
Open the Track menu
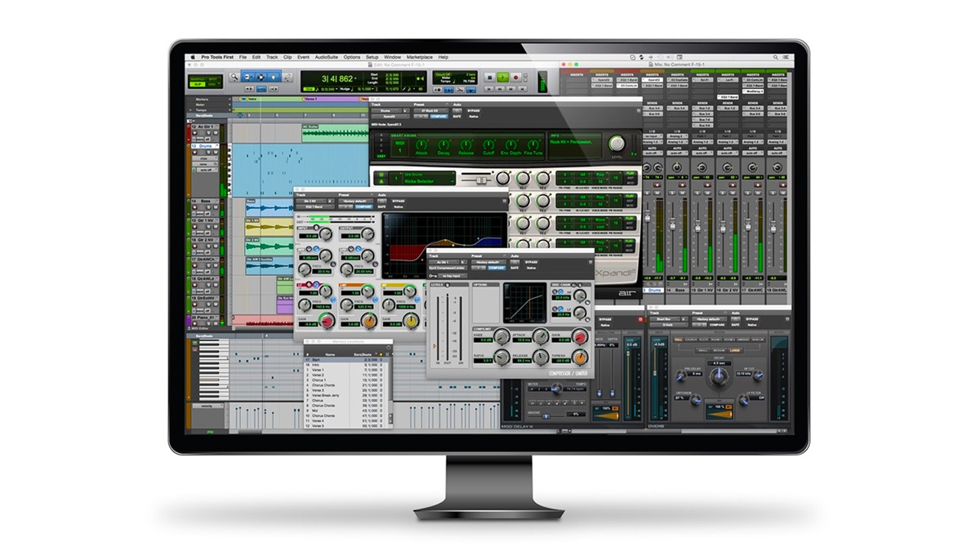pyautogui.click(x=272, y=57)
